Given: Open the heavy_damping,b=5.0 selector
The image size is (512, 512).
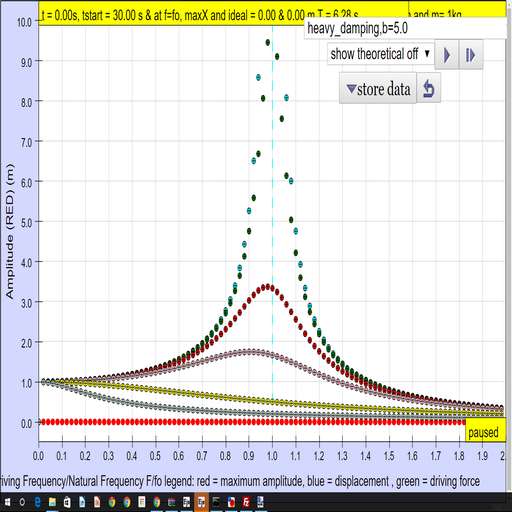Looking at the screenshot, I should click(x=405, y=28).
